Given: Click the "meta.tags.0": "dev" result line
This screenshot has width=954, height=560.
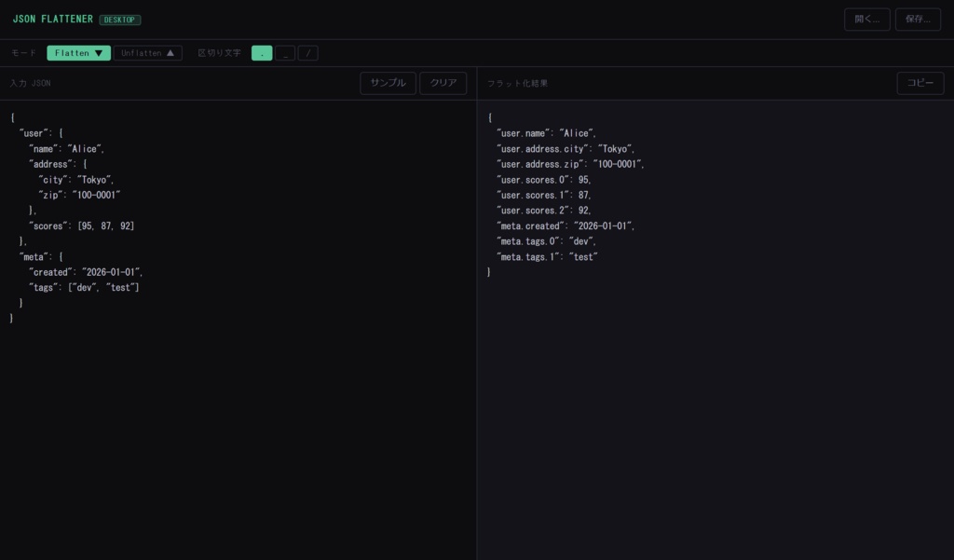Looking at the screenshot, I should (546, 241).
